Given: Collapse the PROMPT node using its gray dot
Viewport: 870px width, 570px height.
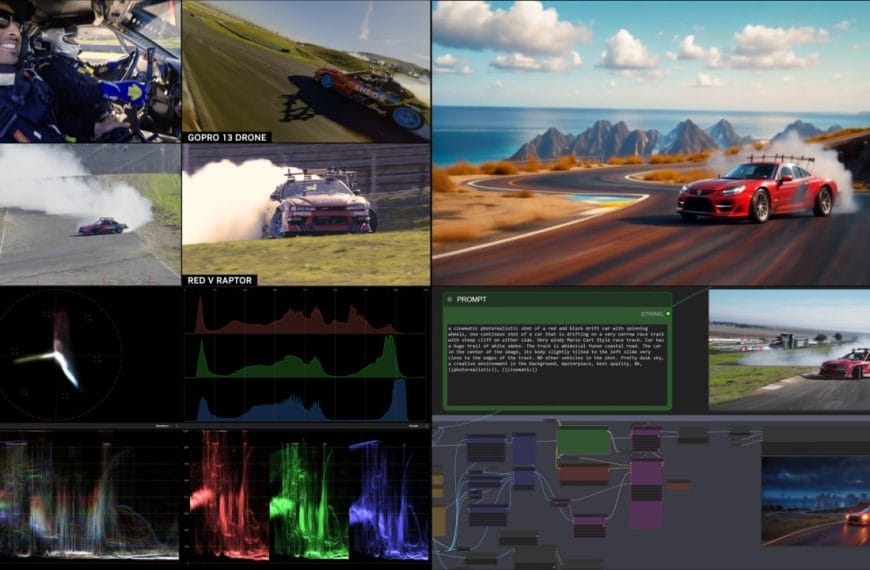Looking at the screenshot, I should click(449, 300).
